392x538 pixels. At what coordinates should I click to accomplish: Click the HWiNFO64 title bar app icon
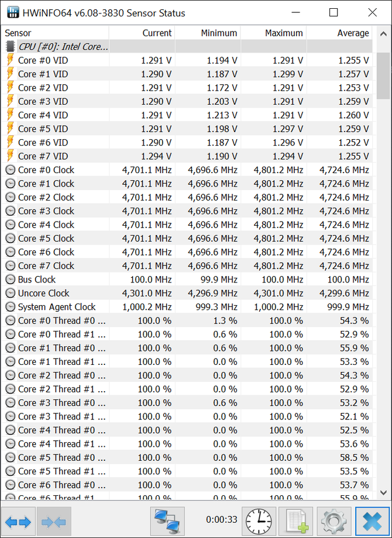click(13, 12)
